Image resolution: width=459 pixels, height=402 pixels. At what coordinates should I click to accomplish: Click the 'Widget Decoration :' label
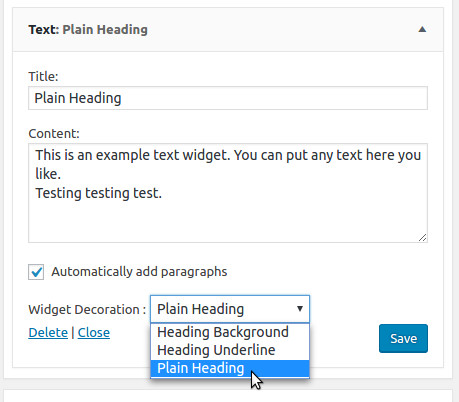(x=87, y=309)
